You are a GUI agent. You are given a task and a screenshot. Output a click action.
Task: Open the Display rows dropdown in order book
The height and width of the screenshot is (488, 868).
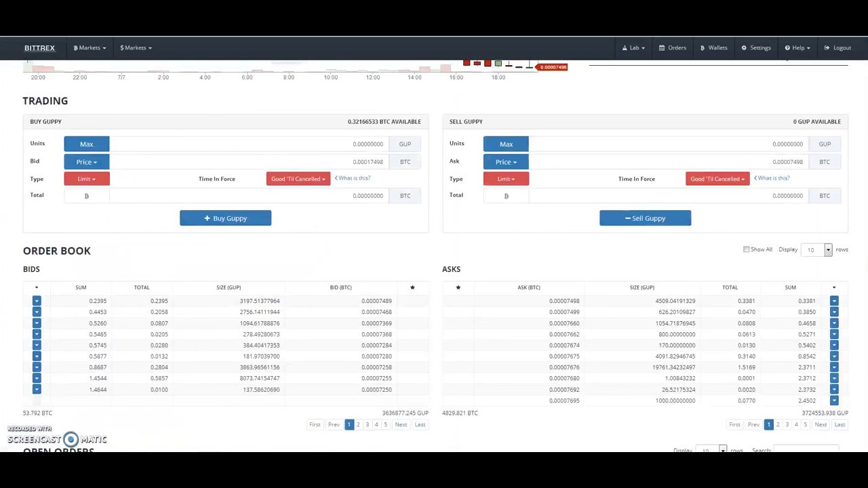click(x=815, y=250)
